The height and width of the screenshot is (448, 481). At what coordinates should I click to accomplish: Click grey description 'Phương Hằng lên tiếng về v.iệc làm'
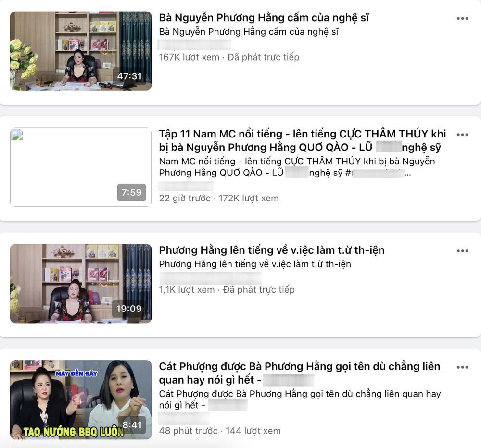click(255, 264)
